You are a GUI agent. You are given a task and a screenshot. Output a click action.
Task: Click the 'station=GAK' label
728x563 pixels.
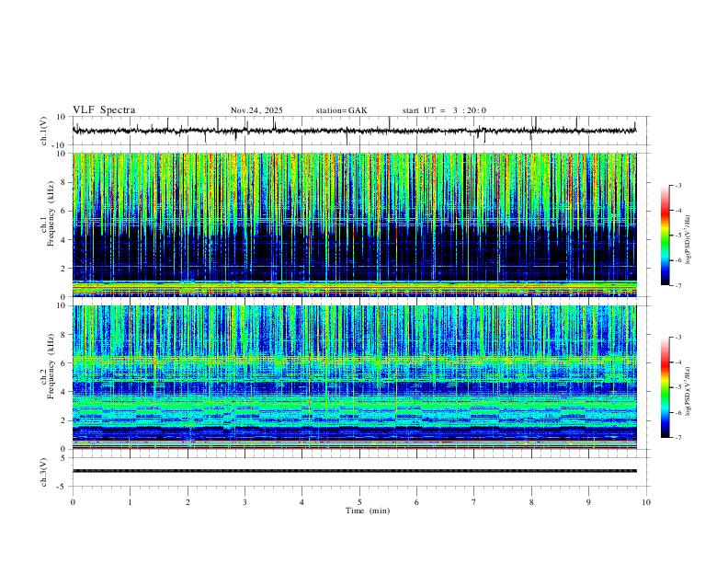tap(341, 110)
